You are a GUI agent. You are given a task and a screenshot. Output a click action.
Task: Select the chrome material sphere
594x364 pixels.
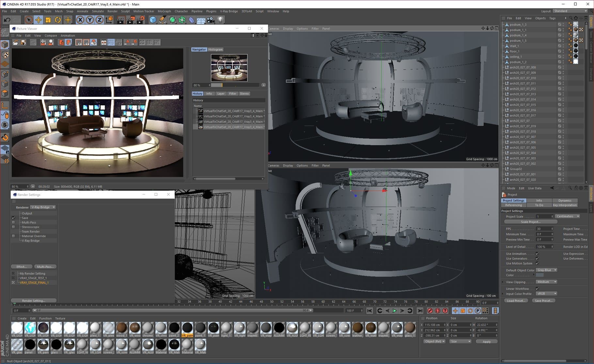[148, 328]
